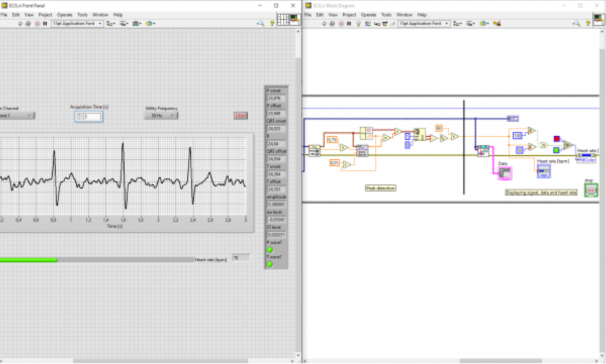
Task: Toggle the T wave? green LED indicator
Action: click(270, 264)
